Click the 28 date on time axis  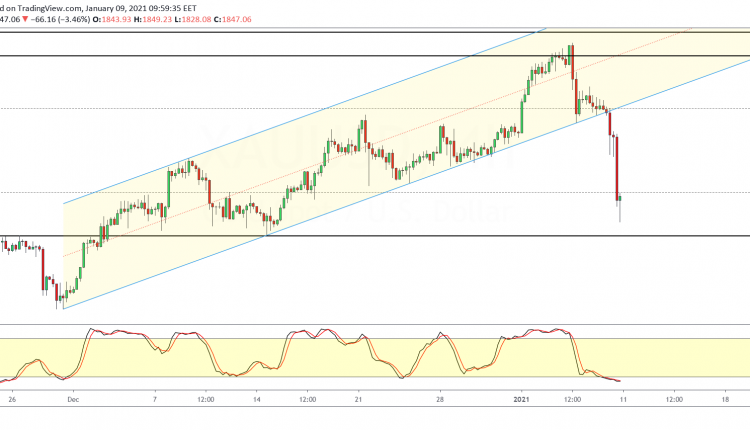(x=441, y=397)
